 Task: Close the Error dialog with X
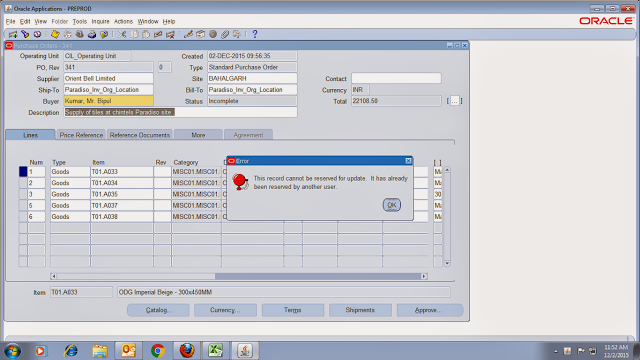tap(408, 161)
